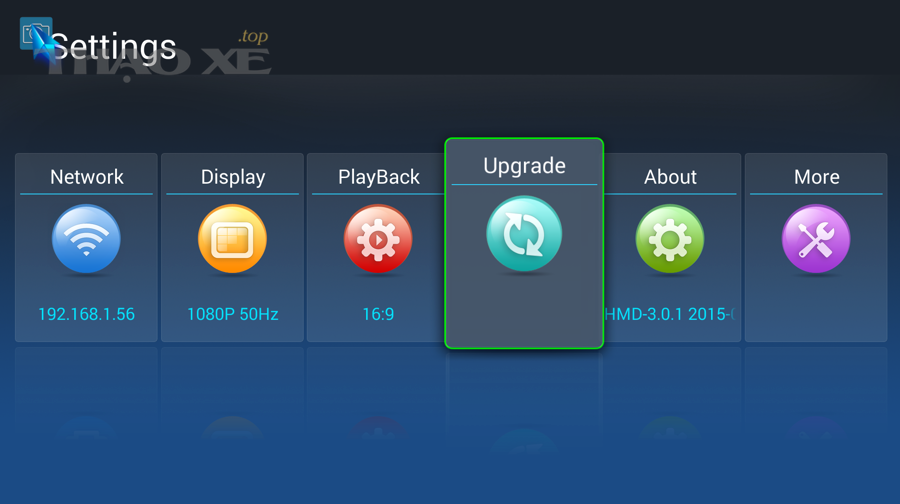Viewport: 900px width, 504px height.
Task: Click the screenshot camera icon beside Settings
Action: pyautogui.click(x=36, y=33)
